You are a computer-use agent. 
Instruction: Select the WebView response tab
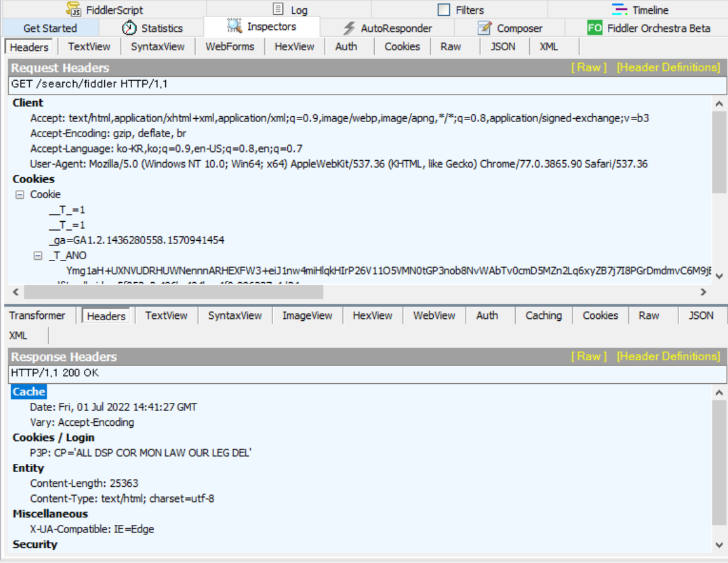(434, 316)
